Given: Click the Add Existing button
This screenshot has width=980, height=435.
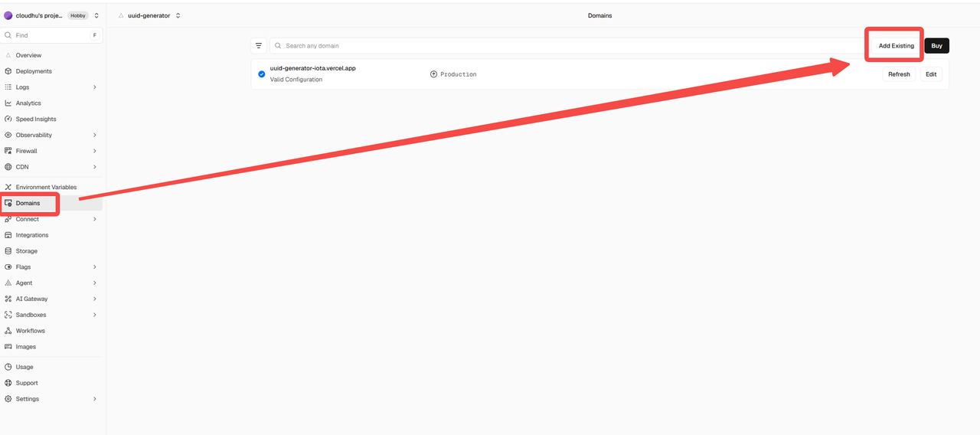Looking at the screenshot, I should point(896,46).
